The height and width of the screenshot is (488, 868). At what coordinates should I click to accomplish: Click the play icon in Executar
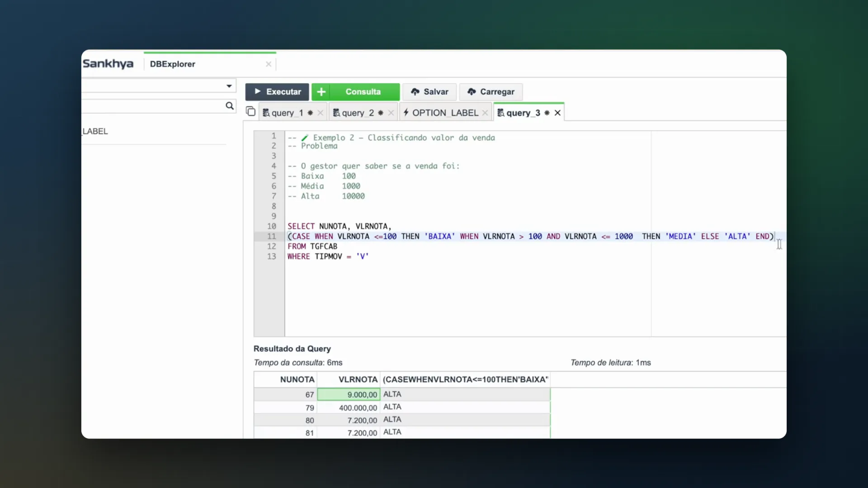coord(258,91)
